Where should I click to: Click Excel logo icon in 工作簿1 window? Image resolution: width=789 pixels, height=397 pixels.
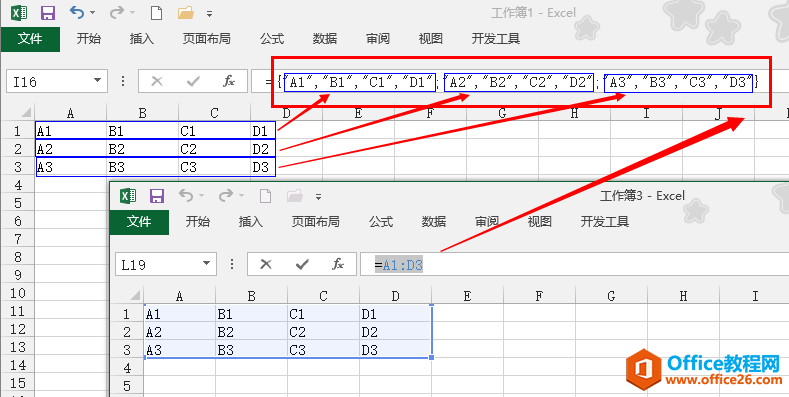(19, 13)
